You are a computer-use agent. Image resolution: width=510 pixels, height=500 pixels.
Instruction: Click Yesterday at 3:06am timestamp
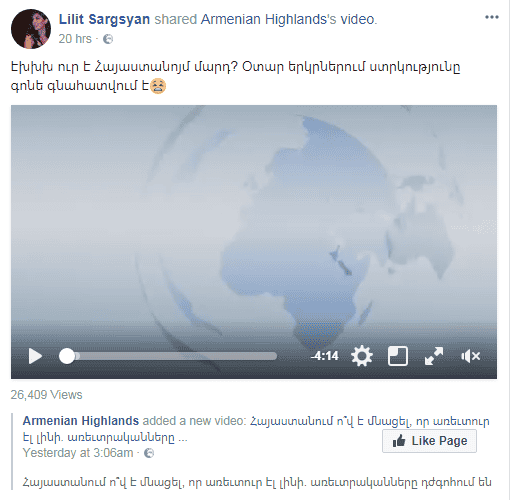tap(78, 453)
